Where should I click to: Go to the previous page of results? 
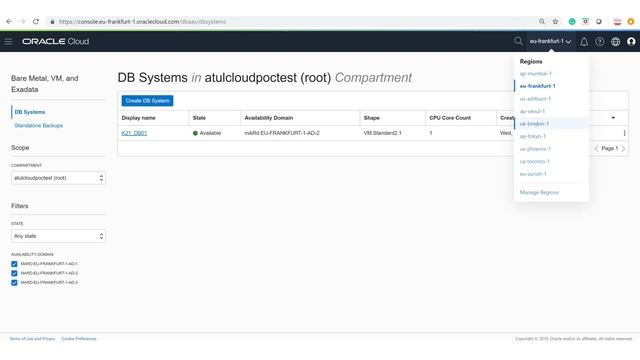pos(596,149)
